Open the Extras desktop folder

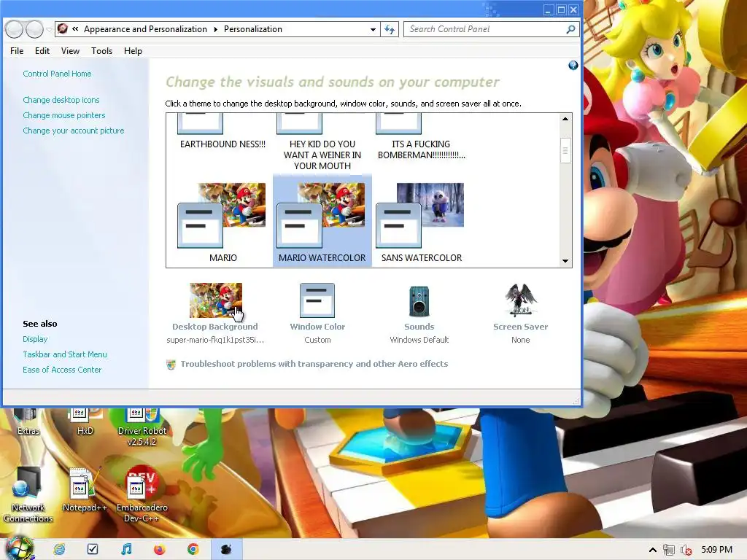coord(28,422)
